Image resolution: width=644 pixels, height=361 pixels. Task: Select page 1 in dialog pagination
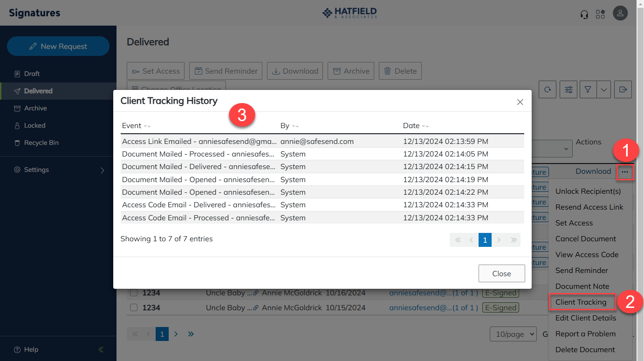coord(485,239)
